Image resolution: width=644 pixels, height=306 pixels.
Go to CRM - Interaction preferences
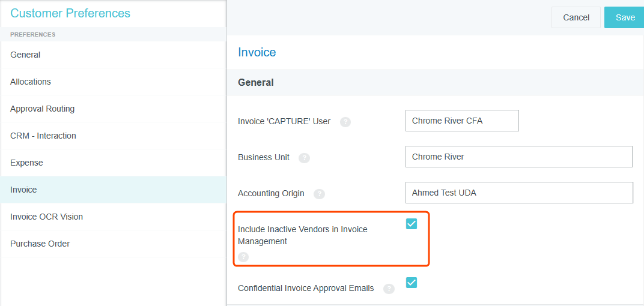tap(43, 136)
